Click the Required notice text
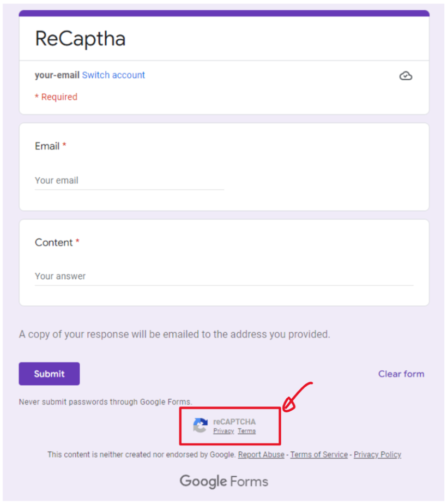This screenshot has height=504, width=447. [56, 97]
